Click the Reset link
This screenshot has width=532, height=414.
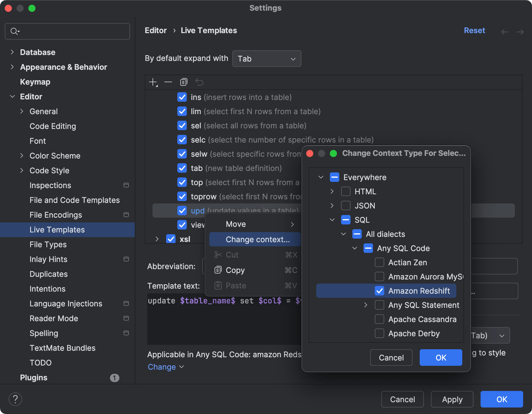[x=474, y=30]
